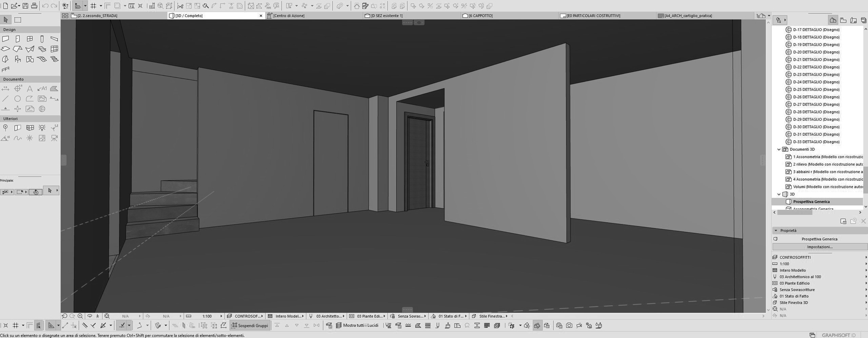
Task: Select the Curtain Wall tool
Action: pyautogui.click(x=54, y=49)
